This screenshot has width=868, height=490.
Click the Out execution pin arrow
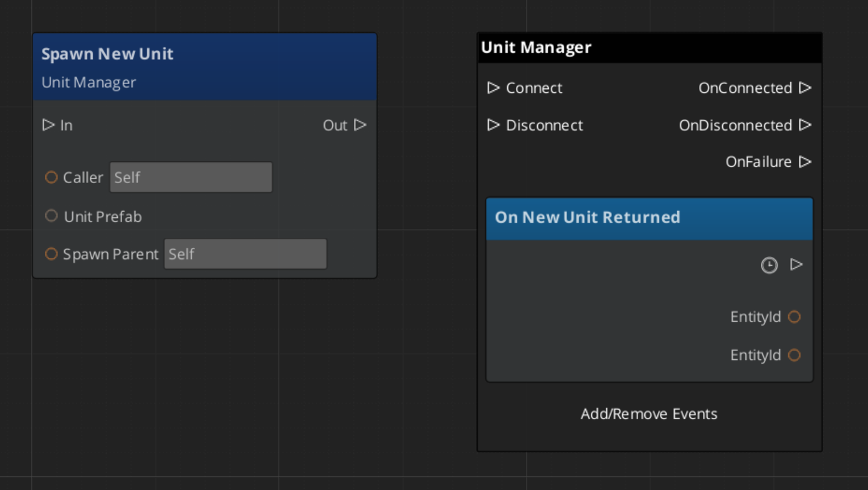(x=360, y=125)
